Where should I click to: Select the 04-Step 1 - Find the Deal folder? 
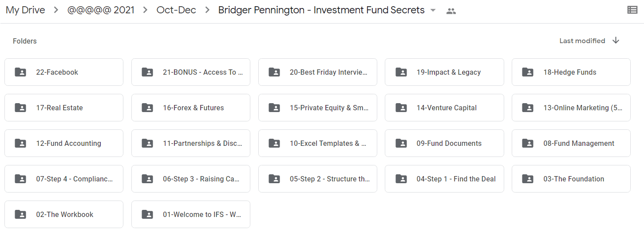444,179
